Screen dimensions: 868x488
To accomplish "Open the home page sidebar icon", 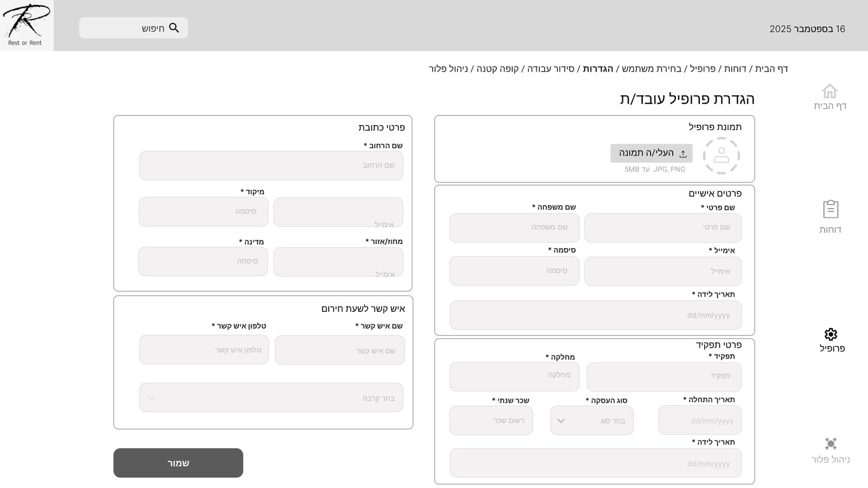I will point(829,91).
